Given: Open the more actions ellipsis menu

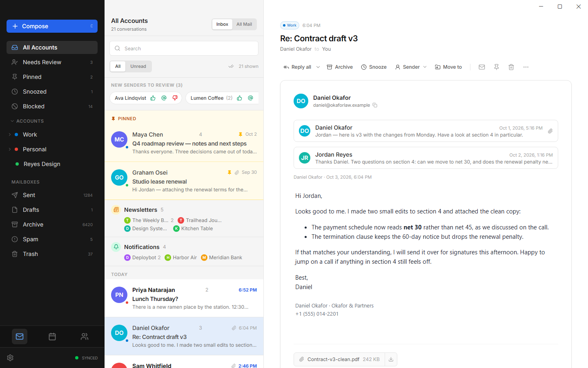Looking at the screenshot, I should (526, 67).
